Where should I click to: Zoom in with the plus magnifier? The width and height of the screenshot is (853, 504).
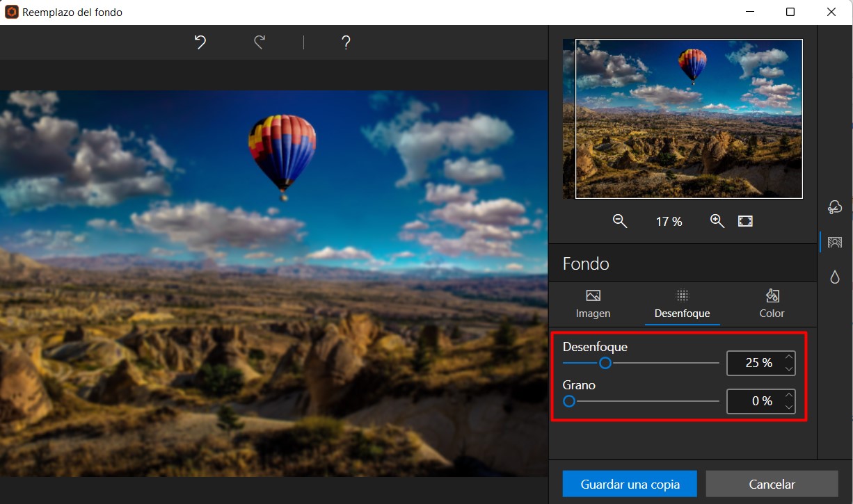(x=717, y=221)
